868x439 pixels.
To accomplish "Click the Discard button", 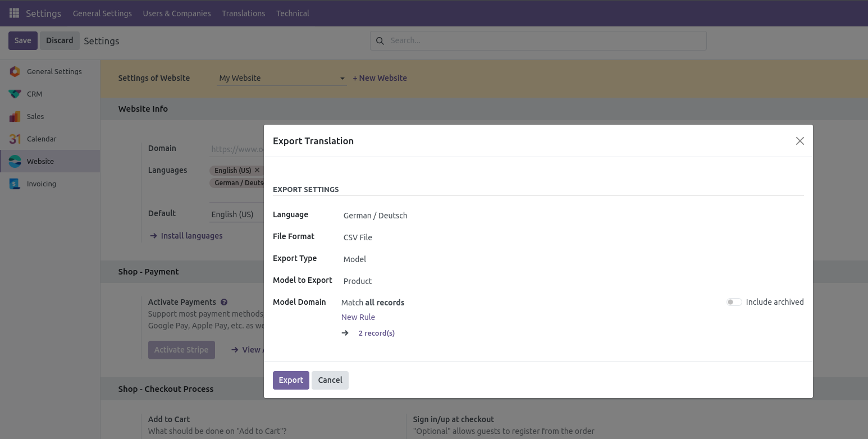I will pyautogui.click(x=60, y=40).
